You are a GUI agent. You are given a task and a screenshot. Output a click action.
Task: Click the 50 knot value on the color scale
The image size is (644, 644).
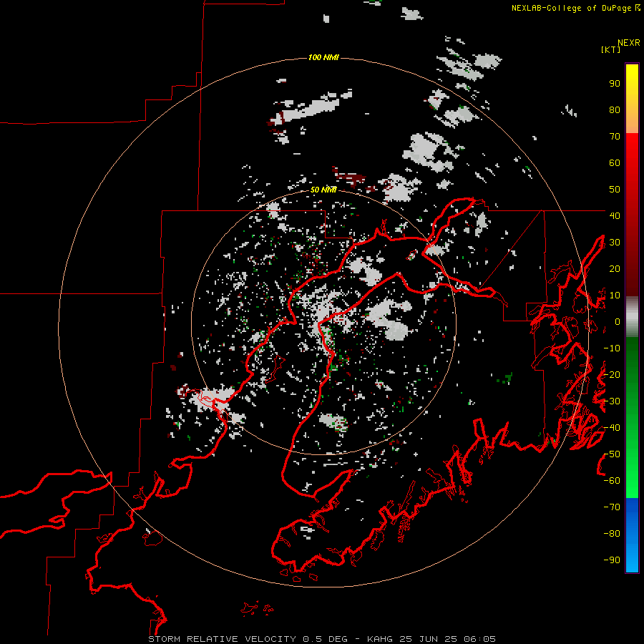click(615, 190)
